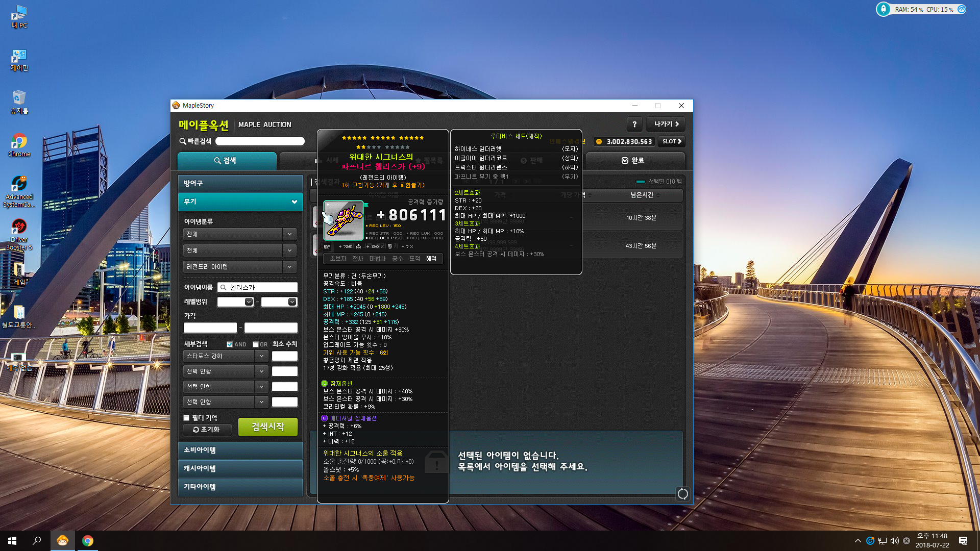Switch to MapleStory taskbar icon
Viewport: 980px width, 551px height.
tap(63, 541)
